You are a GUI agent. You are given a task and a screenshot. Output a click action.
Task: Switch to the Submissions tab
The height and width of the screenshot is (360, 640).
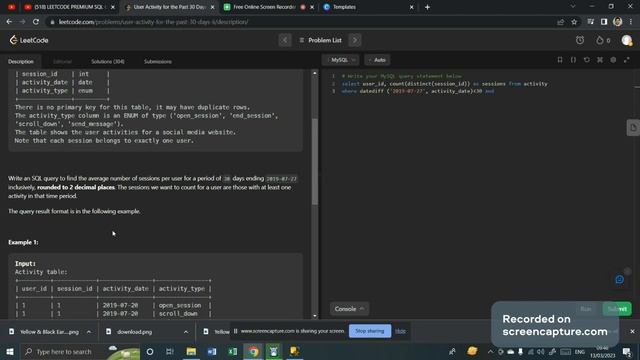click(158, 61)
